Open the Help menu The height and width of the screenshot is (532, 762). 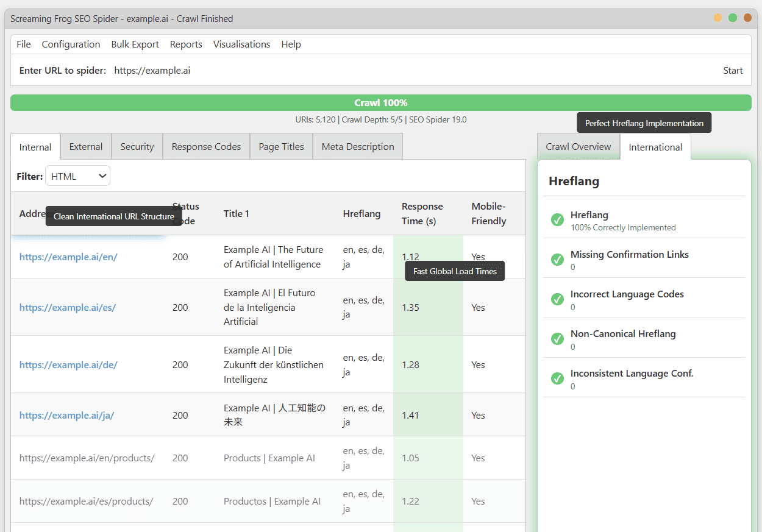[x=291, y=44]
